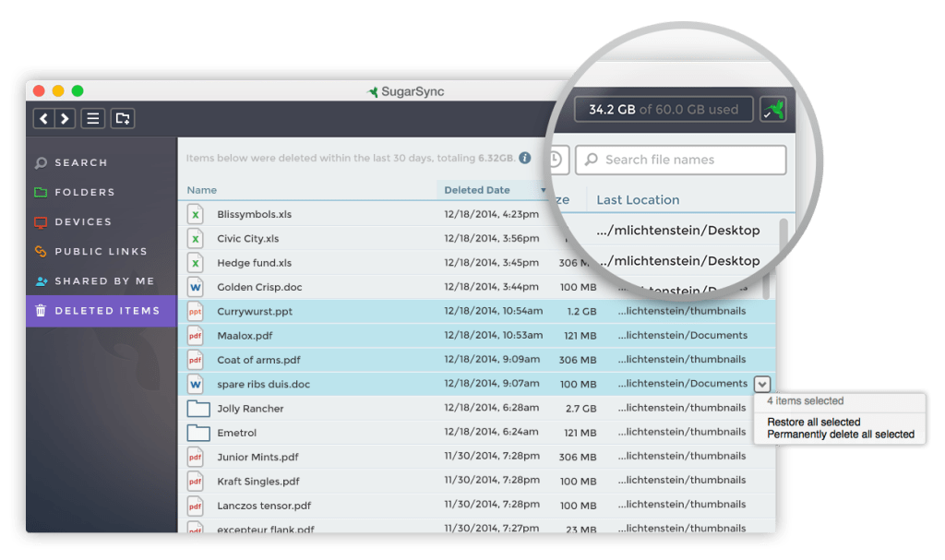This screenshot has width=945, height=560.
Task: Click the 1.2 GB size of Currywurst.ppt
Action: pyautogui.click(x=581, y=312)
